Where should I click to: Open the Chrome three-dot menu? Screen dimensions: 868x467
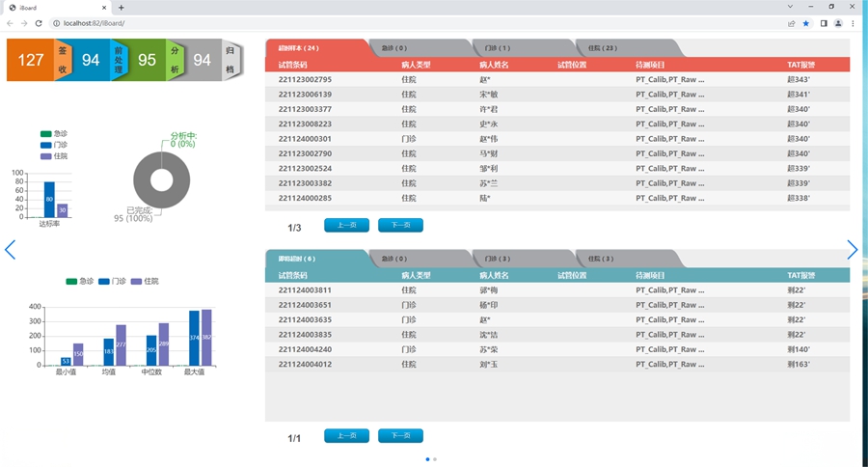(x=854, y=23)
